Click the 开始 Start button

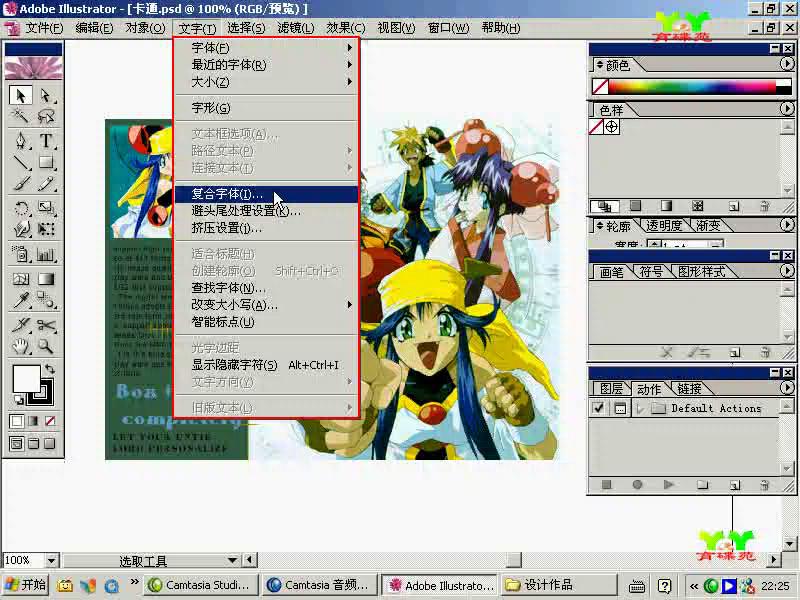26,585
